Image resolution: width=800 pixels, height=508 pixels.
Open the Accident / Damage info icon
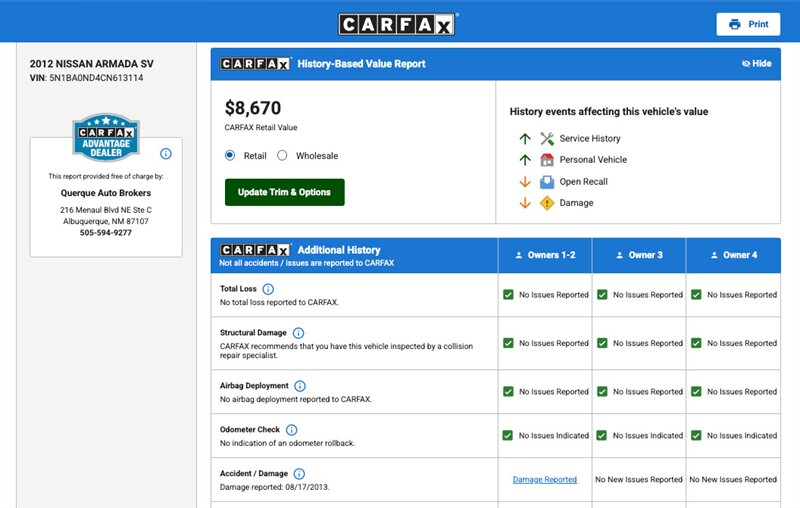tap(299, 474)
